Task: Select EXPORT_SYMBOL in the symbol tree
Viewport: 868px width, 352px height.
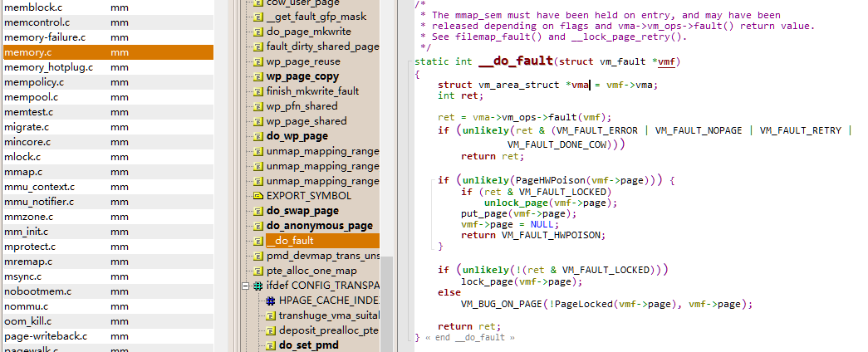Action: tap(309, 196)
